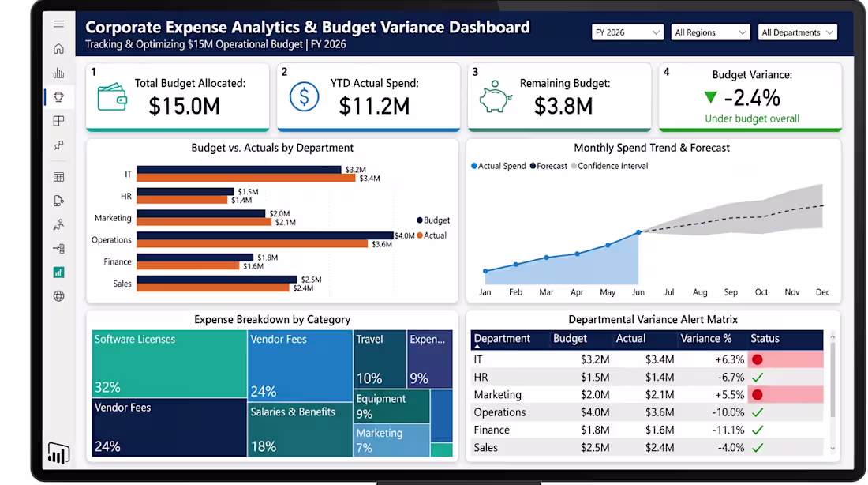The image size is (868, 485).
Task: Click the green checkmark for HR row
Action: tap(758, 378)
